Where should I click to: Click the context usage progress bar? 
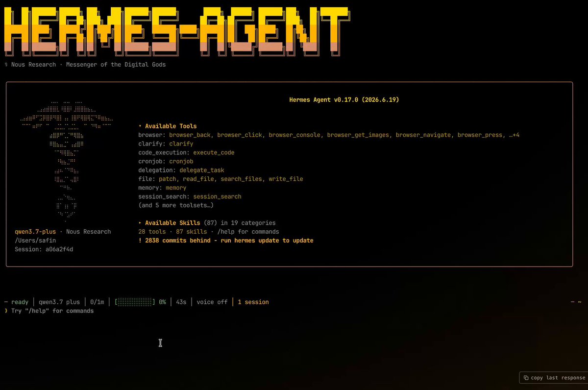coord(135,302)
